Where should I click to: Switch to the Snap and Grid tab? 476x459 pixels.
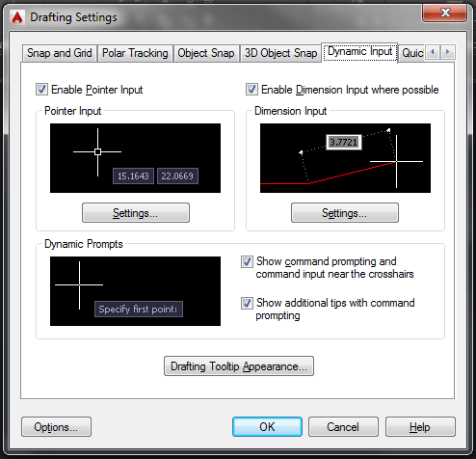[x=60, y=53]
